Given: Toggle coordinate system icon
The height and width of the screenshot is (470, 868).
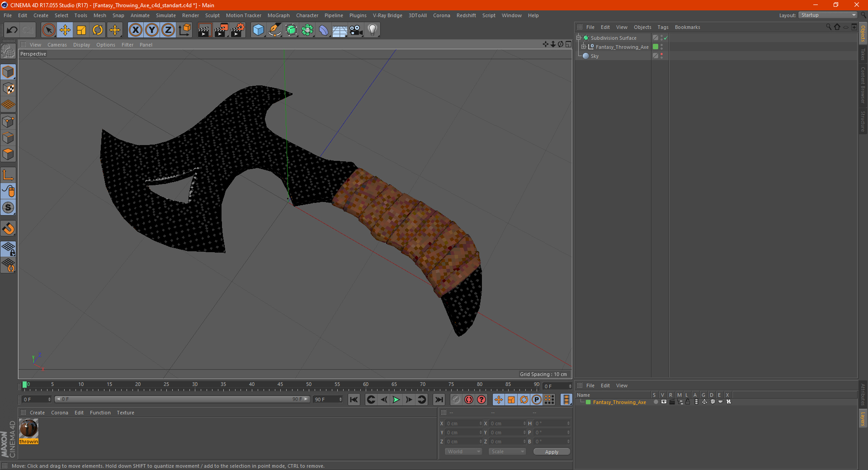Looking at the screenshot, I should click(185, 30).
